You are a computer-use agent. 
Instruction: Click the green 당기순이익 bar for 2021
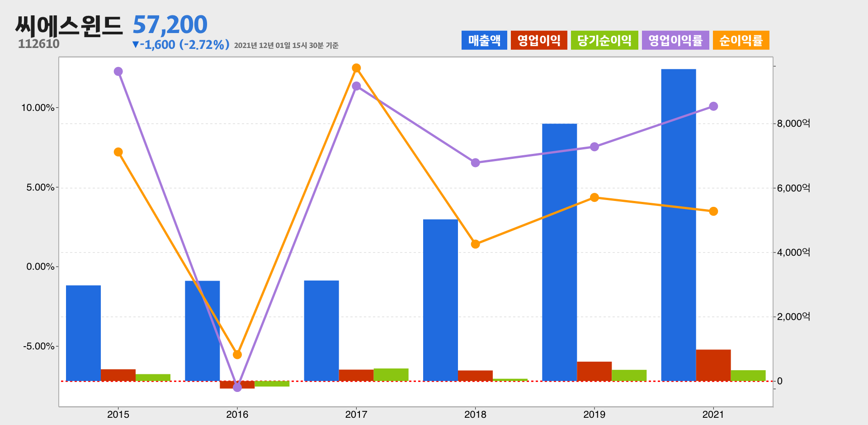[748, 376]
